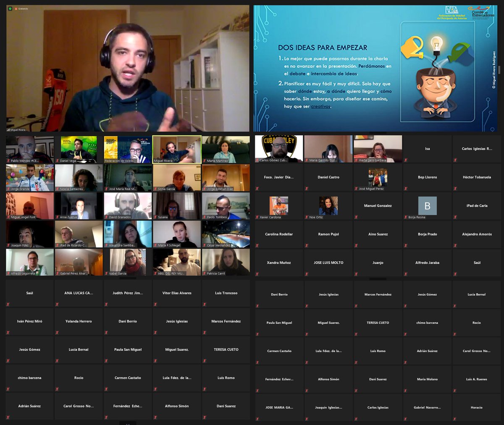Select Daniel Vega video tile

pyautogui.click(x=79, y=149)
